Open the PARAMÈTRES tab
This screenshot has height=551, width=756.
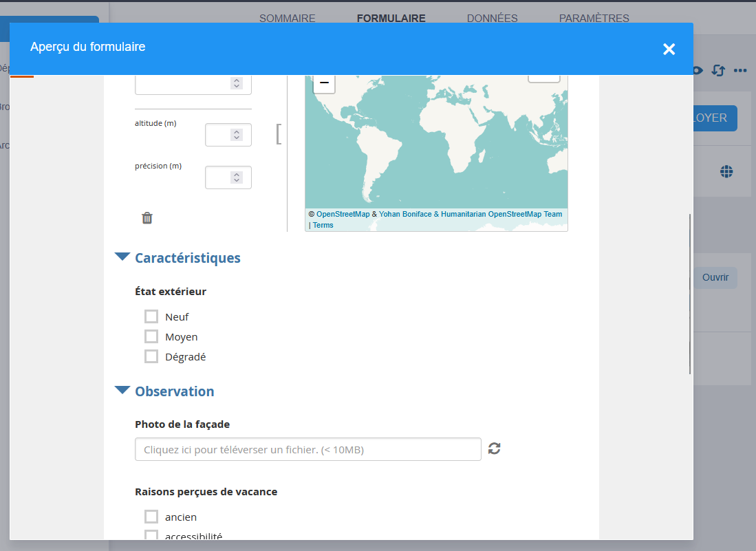click(x=594, y=19)
